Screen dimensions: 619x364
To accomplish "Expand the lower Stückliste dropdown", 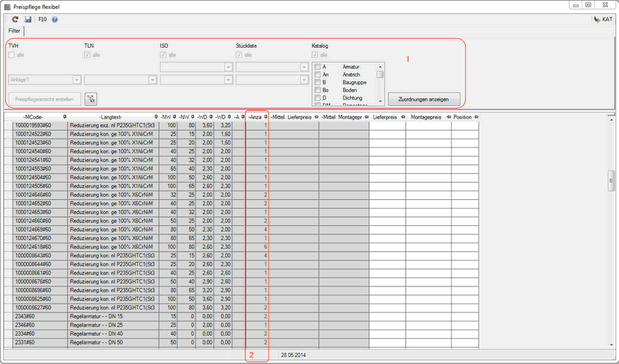I will [x=304, y=78].
